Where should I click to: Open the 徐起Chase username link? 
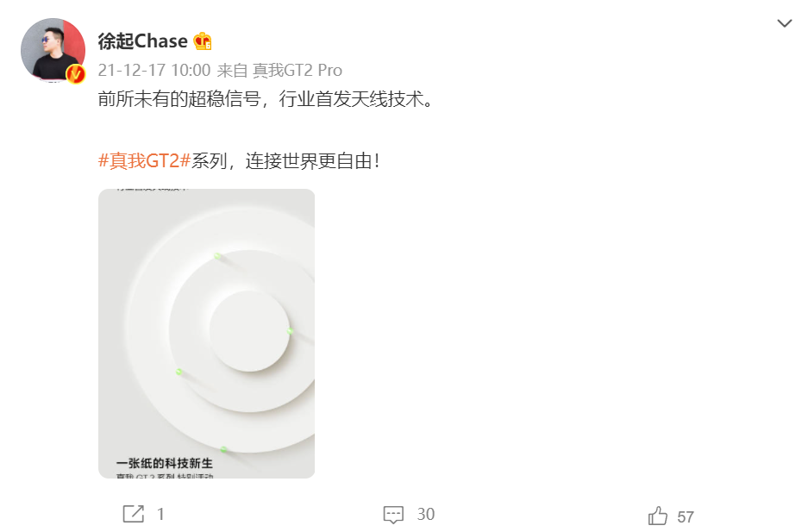click(142, 41)
